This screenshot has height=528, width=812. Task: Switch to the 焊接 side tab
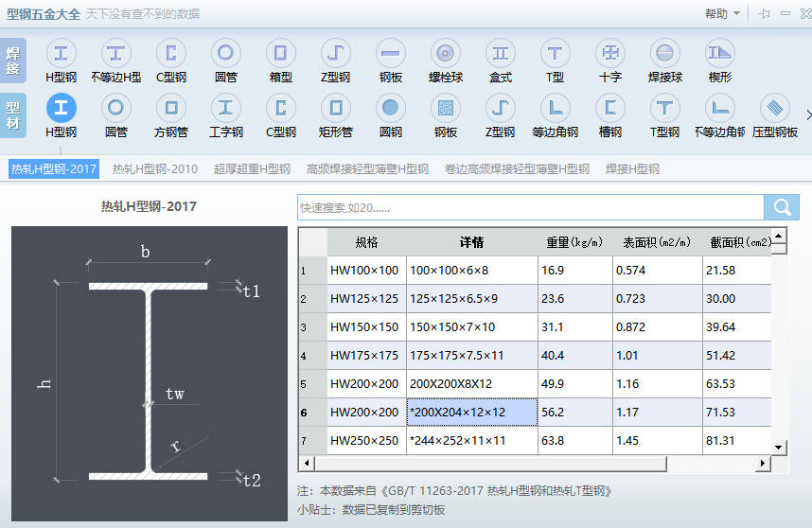pyautogui.click(x=13, y=61)
